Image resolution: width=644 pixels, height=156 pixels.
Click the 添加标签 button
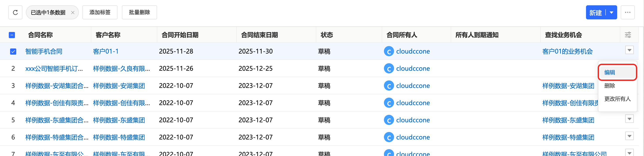pyautogui.click(x=100, y=12)
